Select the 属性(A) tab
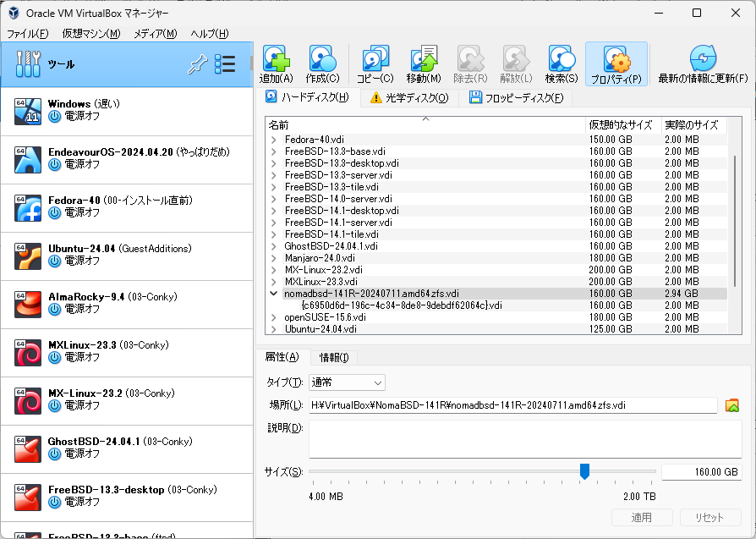The image size is (756, 539). (x=282, y=357)
